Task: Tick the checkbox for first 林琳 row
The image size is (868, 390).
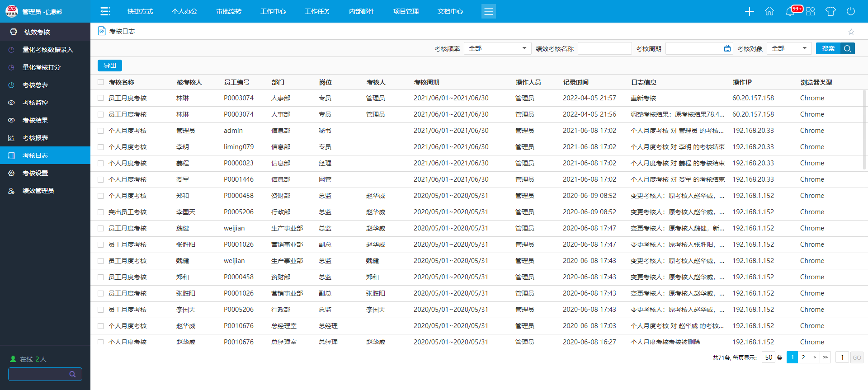Action: [100, 98]
